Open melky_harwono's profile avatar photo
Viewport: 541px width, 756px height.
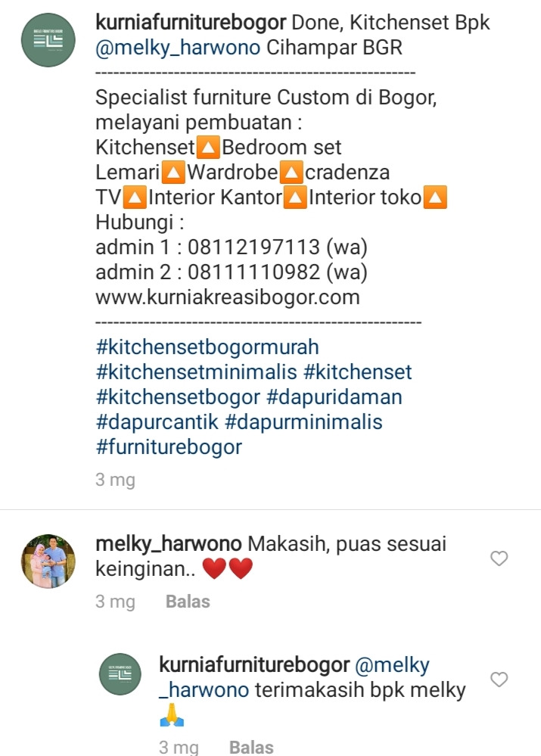tap(48, 562)
